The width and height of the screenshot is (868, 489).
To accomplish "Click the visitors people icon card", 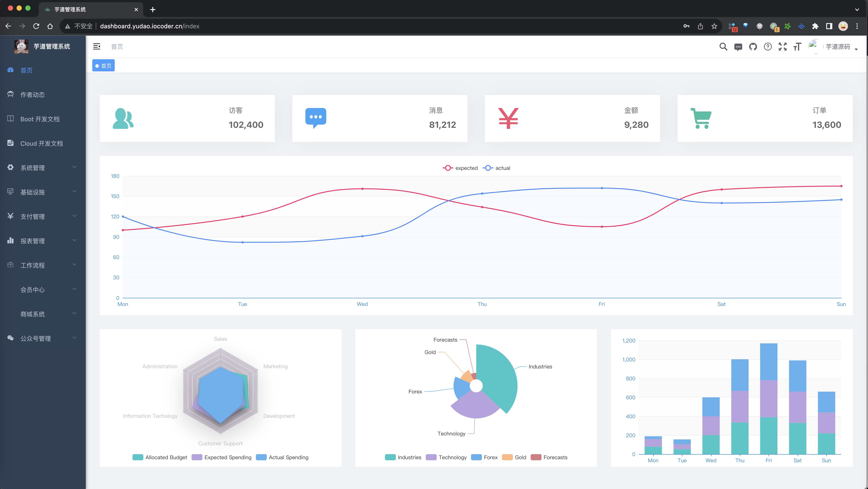I will [x=123, y=118].
